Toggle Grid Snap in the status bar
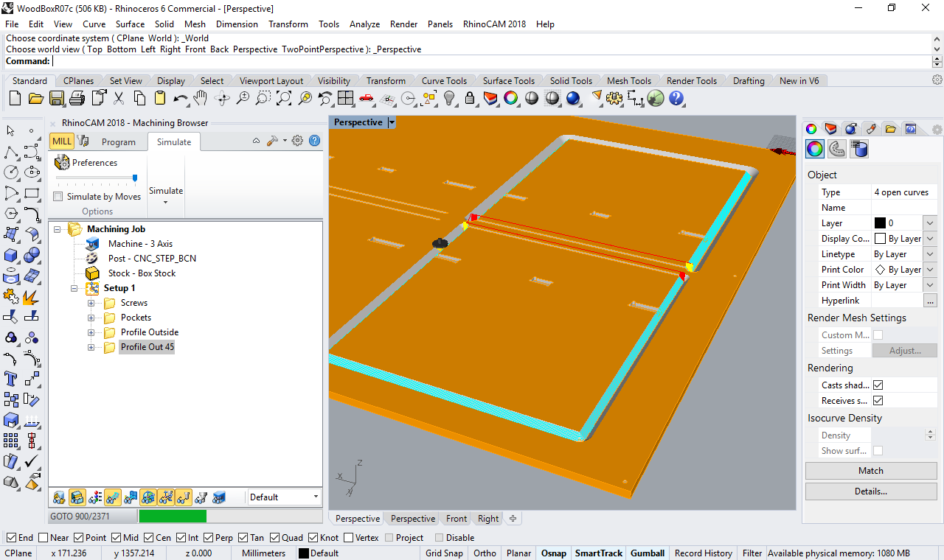 pyautogui.click(x=444, y=553)
